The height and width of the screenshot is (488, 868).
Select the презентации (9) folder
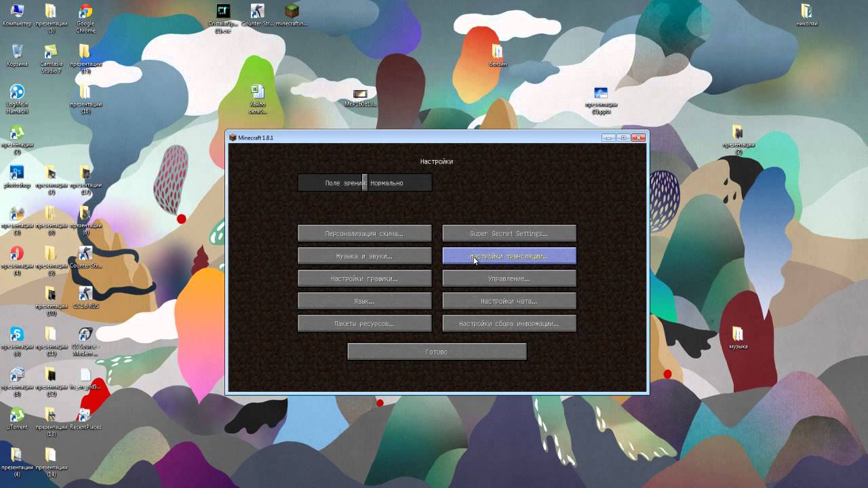pos(51,260)
